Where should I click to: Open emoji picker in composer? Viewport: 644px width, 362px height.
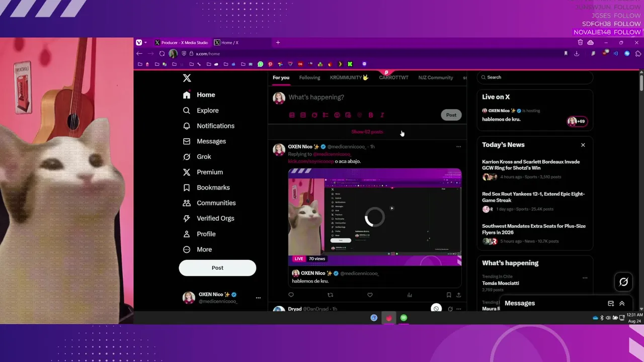pos(337,115)
